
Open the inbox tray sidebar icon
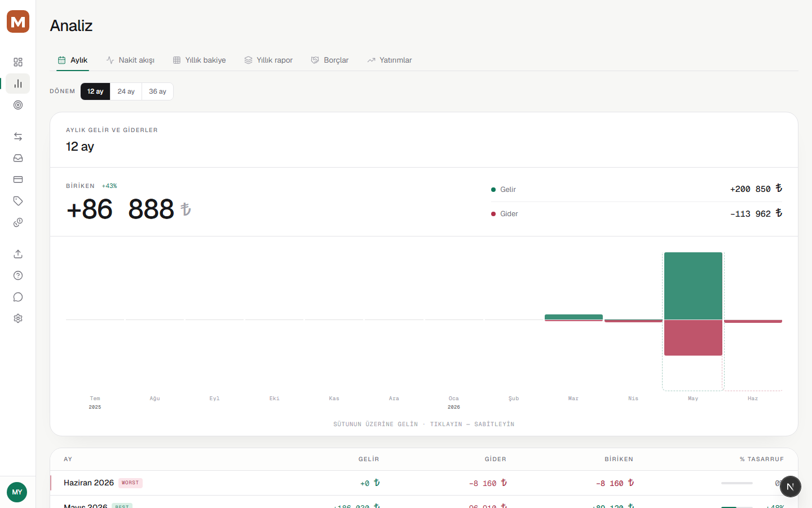click(18, 158)
